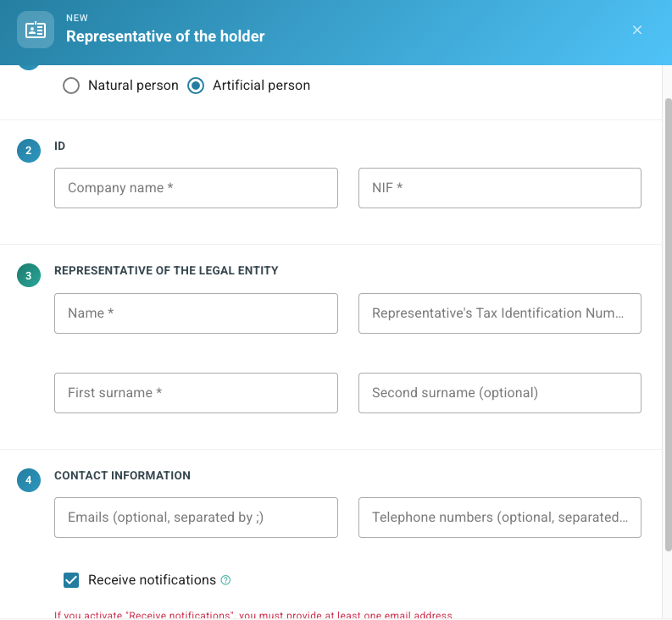Click the Second surname optional field
The width and height of the screenshot is (672, 620).
coord(500,393)
